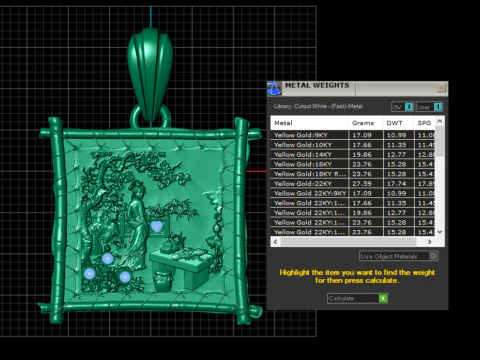Click the horizontal scrollbar track under metal table
480x360 pixels.
coord(348,242)
